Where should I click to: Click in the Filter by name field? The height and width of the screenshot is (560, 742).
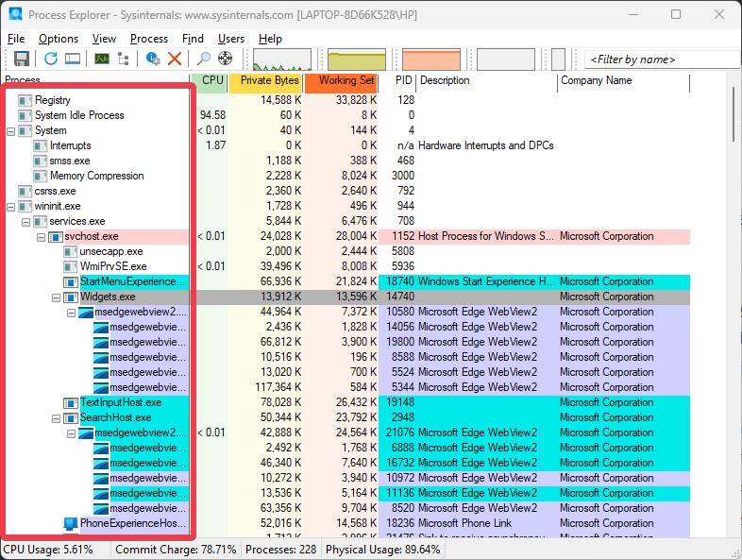[x=661, y=59]
